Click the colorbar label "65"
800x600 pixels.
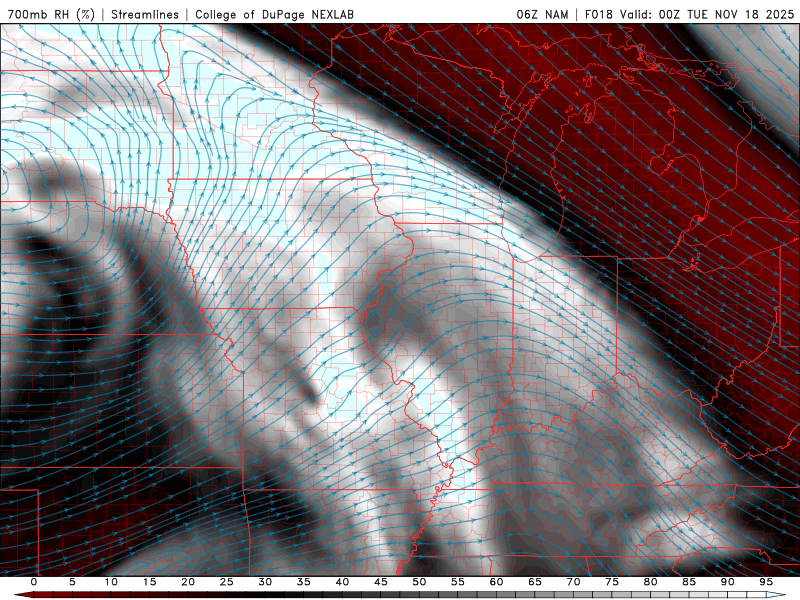[535, 582]
